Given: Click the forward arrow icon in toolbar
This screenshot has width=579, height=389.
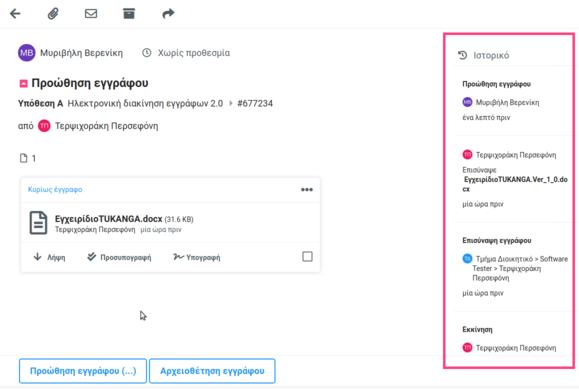Looking at the screenshot, I should coord(168,14).
